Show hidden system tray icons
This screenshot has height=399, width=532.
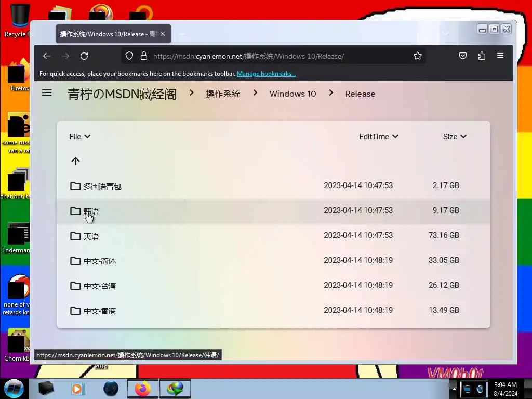tap(454, 389)
